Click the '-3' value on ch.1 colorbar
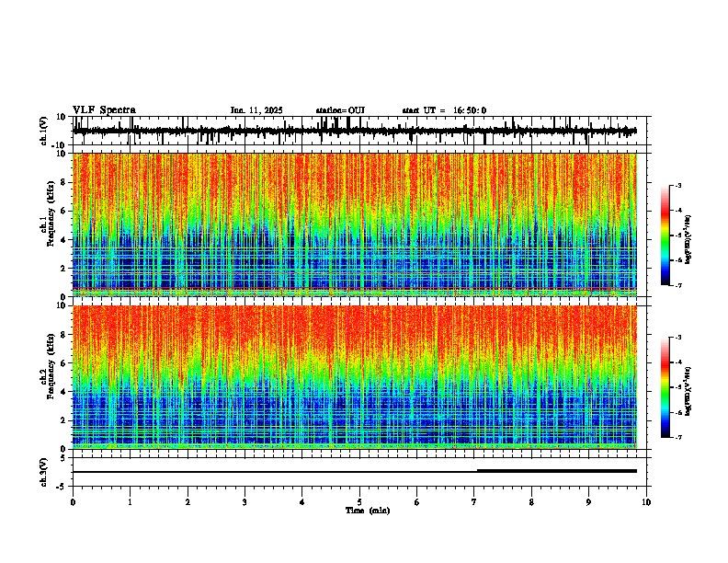 [x=677, y=185]
